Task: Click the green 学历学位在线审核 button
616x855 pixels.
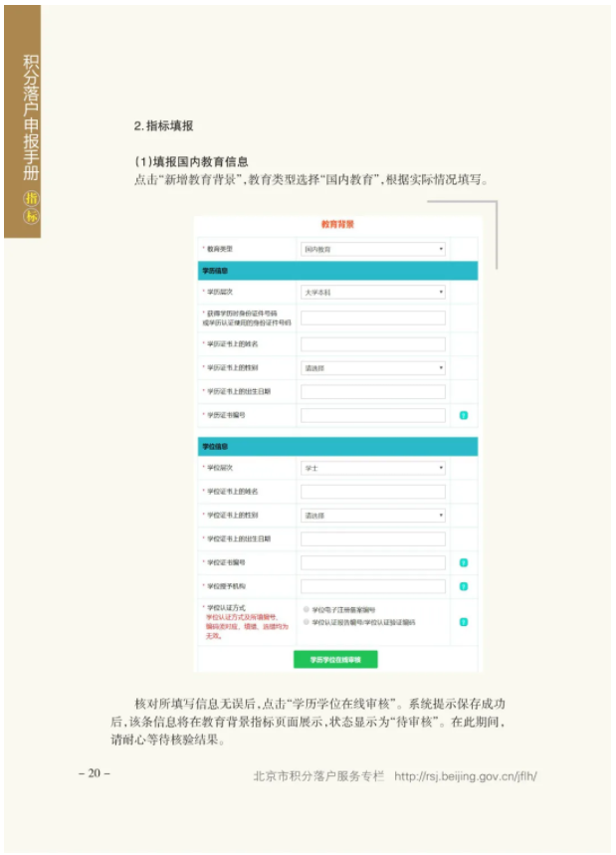Action: coord(335,659)
